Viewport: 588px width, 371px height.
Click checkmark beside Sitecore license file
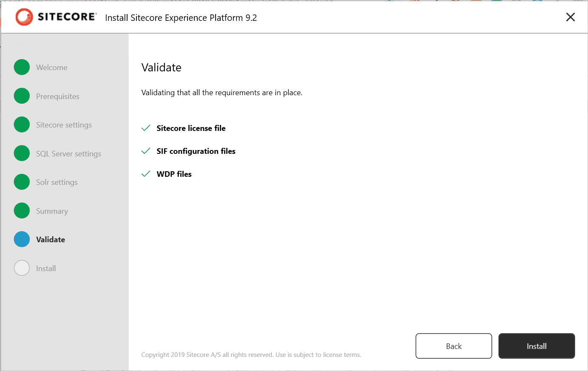coord(146,128)
